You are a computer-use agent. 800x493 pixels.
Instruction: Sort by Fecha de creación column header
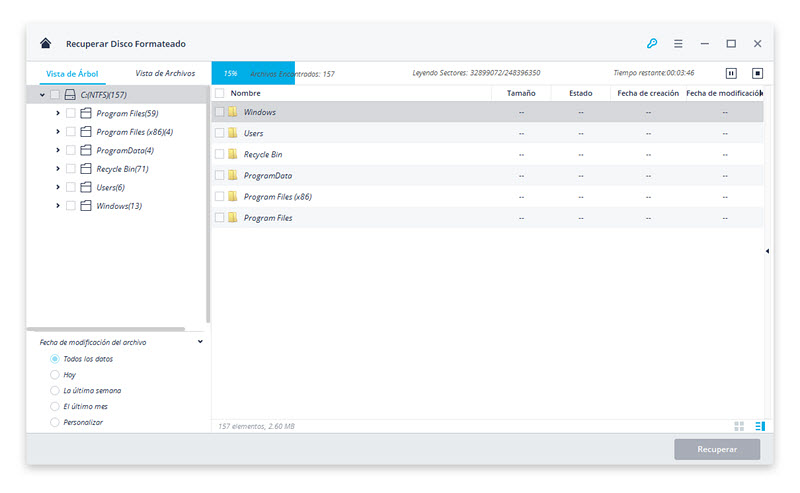[x=648, y=93]
